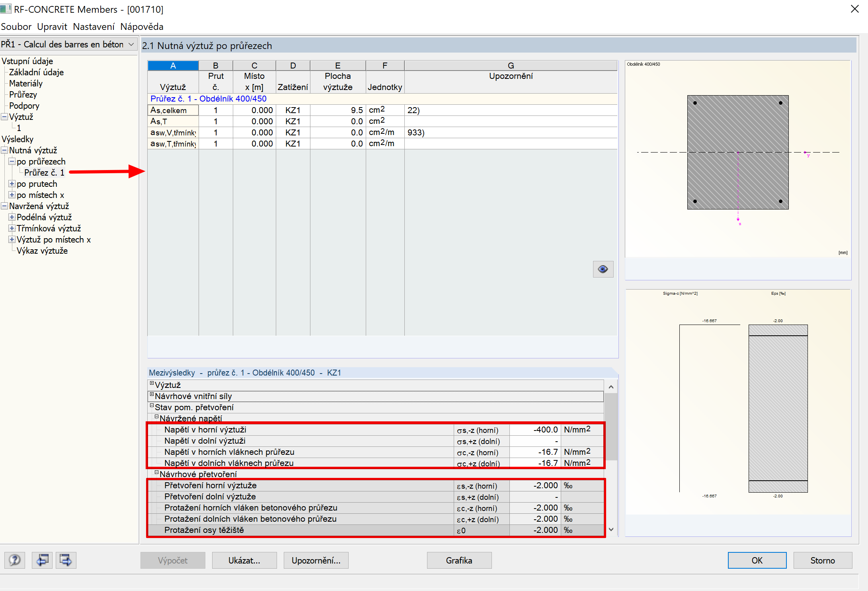Click the Upozornění... button

316,560
